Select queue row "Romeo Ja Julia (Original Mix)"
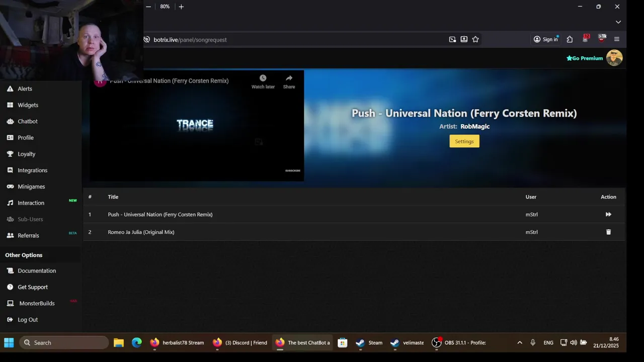This screenshot has height=362, width=644. [355, 232]
